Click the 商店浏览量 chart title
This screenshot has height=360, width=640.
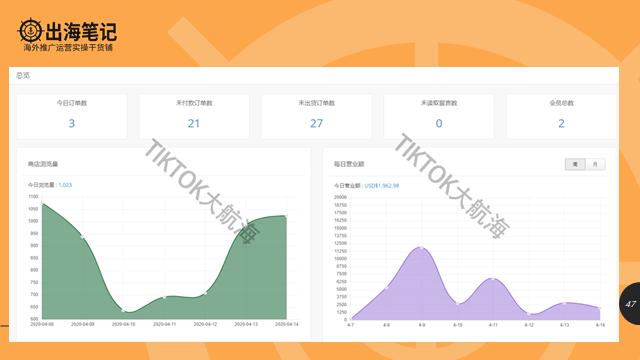tap(43, 164)
